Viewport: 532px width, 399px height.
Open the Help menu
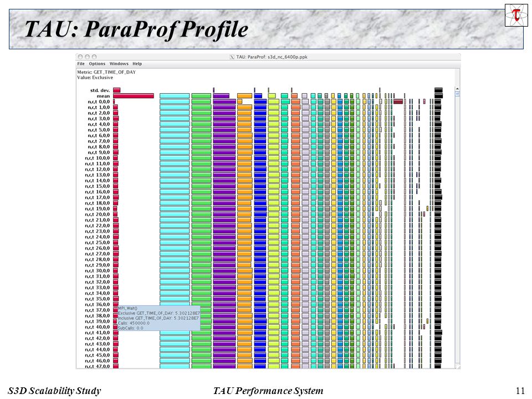(x=137, y=64)
